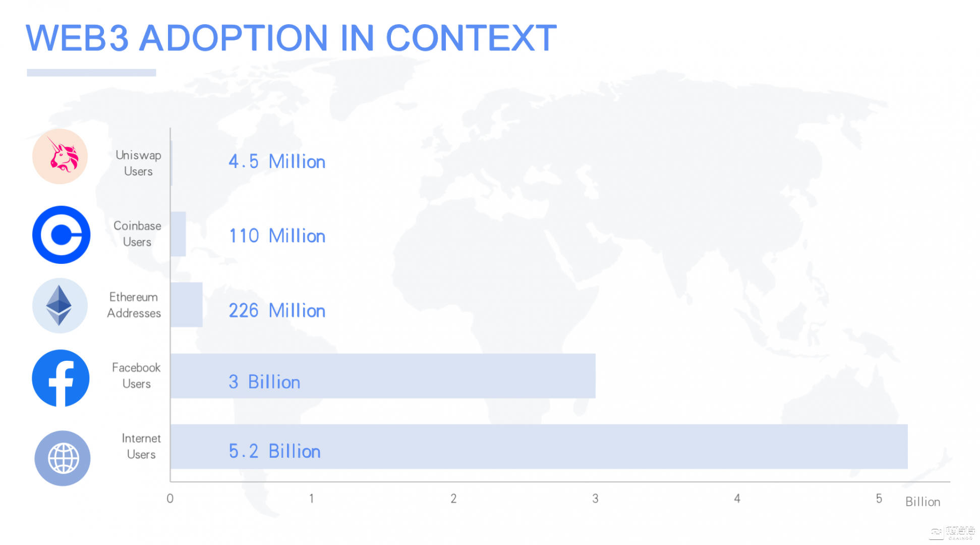
Task: Click the 226 Million value label
Action: click(x=277, y=310)
